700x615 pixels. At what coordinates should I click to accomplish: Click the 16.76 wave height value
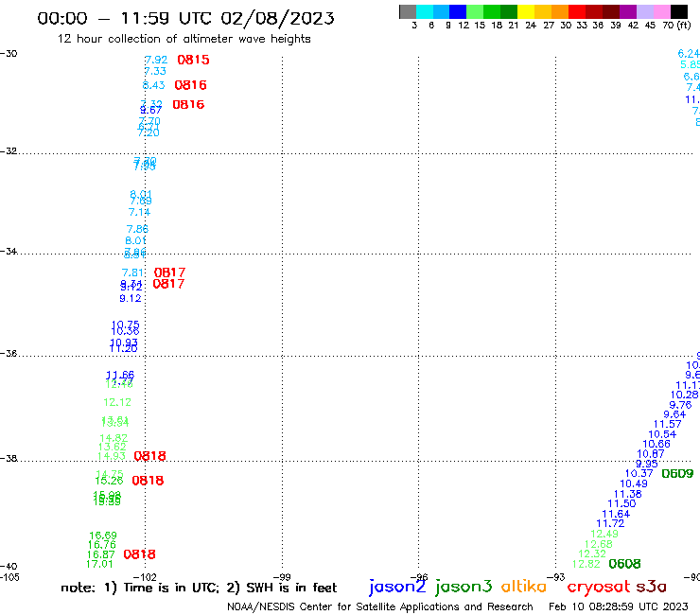pos(102,545)
